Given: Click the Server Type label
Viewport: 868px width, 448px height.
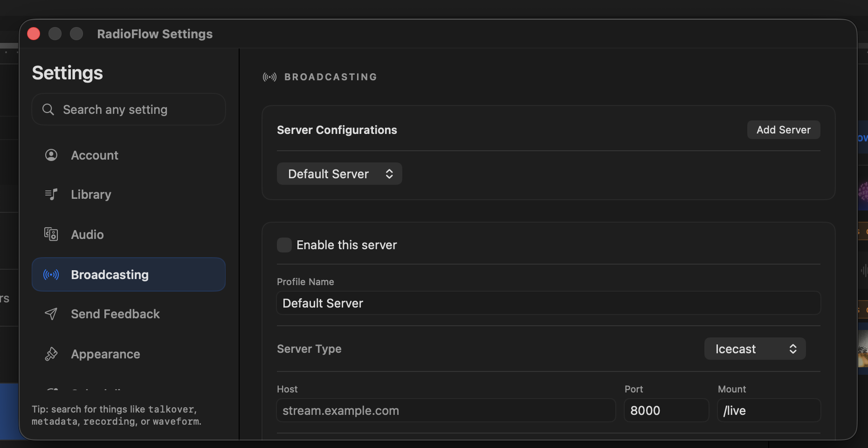Looking at the screenshot, I should click(309, 349).
